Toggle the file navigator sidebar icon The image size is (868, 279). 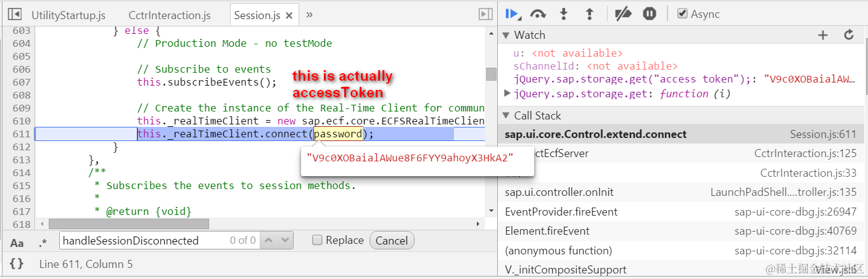pos(15,14)
